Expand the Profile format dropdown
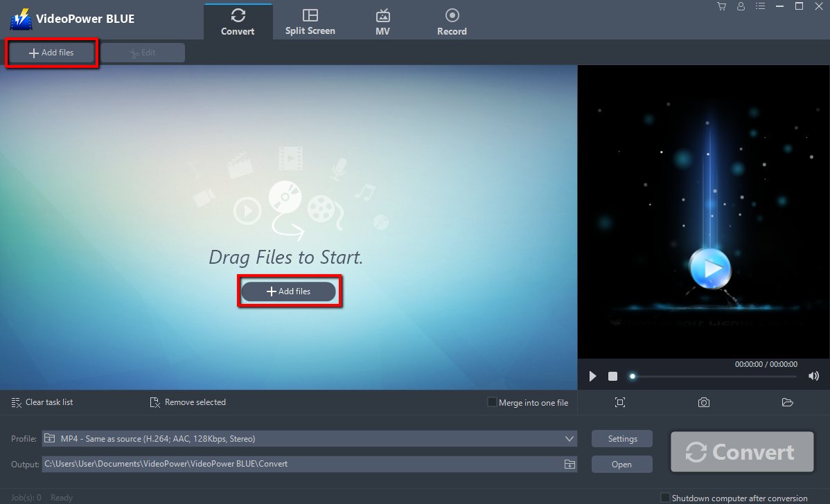The height and width of the screenshot is (504, 830). click(569, 438)
